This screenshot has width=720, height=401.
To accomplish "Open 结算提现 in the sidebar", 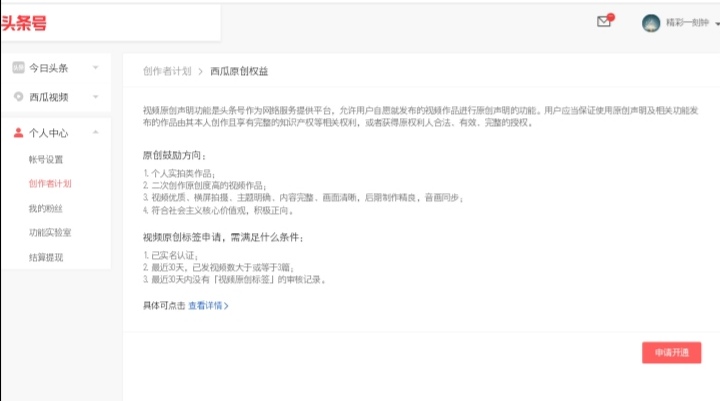I will [x=46, y=257].
